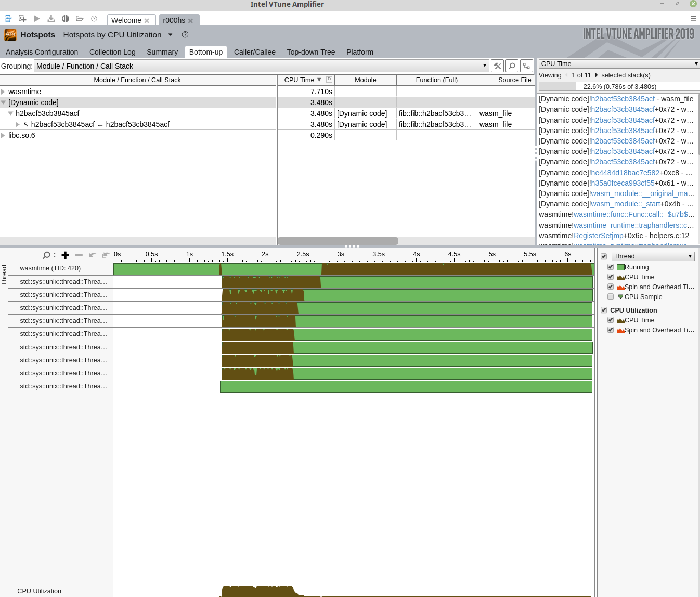Uncheck Spin and Overhead Time under CPU Utilization
Image resolution: width=700 pixels, height=597 pixels.
[611, 330]
